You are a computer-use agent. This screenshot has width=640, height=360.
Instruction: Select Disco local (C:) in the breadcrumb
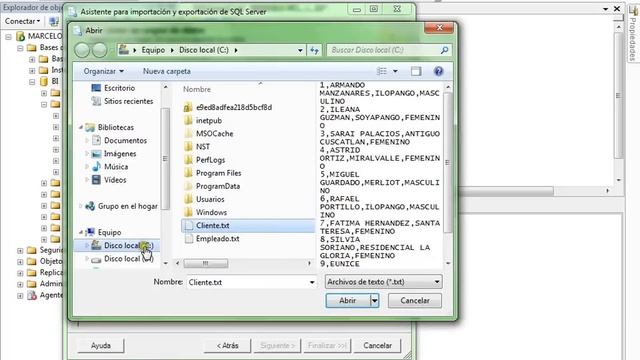point(204,50)
